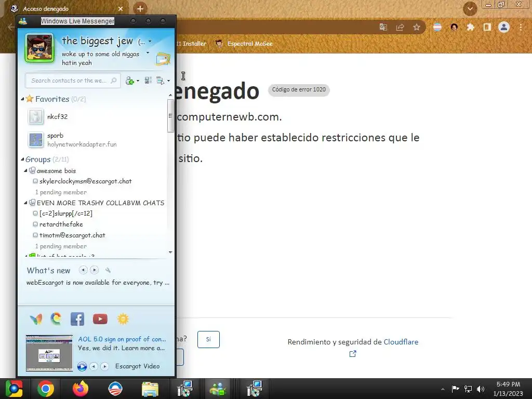The image size is (532, 399).
Task: Click the Escargot snail shell icon
Action: pos(56,318)
